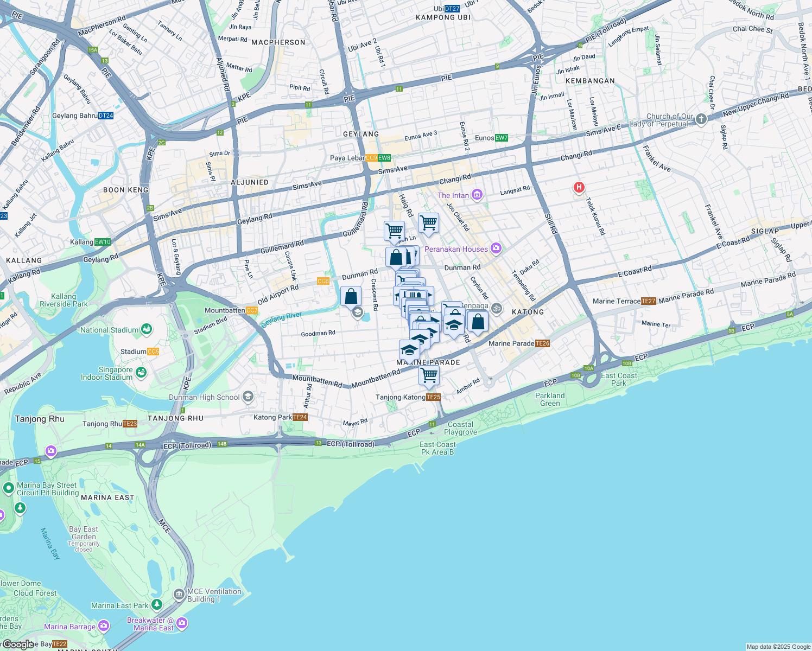
Task: Select the EW7 Eunos station badge
Action: (x=500, y=138)
